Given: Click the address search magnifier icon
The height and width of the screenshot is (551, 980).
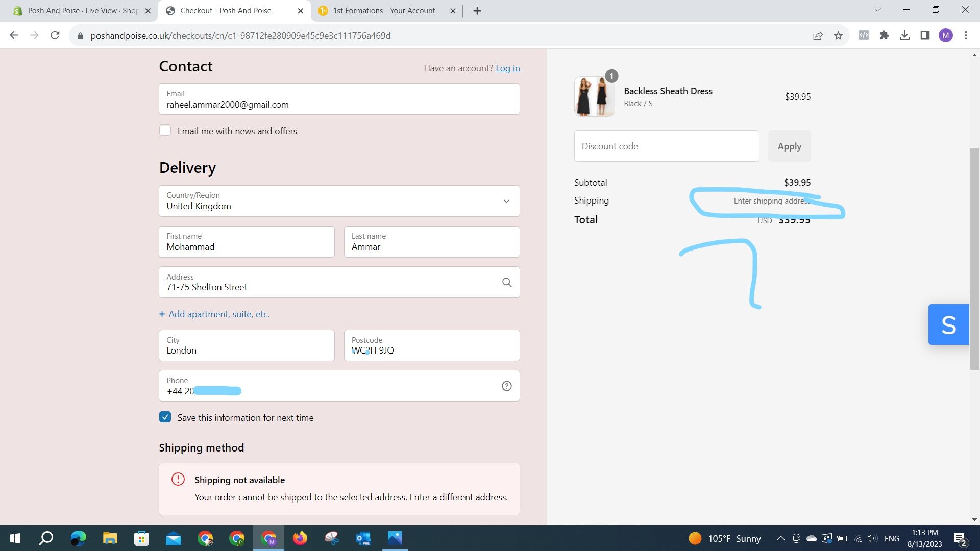Looking at the screenshot, I should click(x=506, y=282).
